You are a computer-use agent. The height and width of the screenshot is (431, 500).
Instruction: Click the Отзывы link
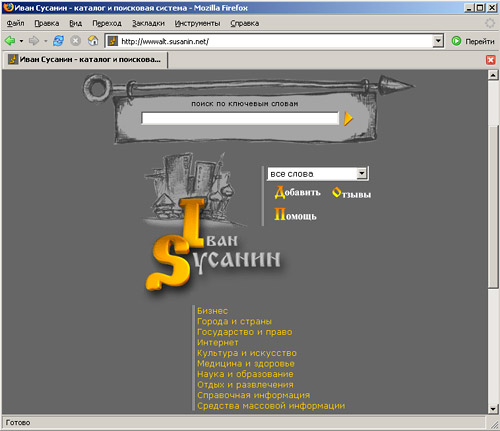click(x=351, y=193)
